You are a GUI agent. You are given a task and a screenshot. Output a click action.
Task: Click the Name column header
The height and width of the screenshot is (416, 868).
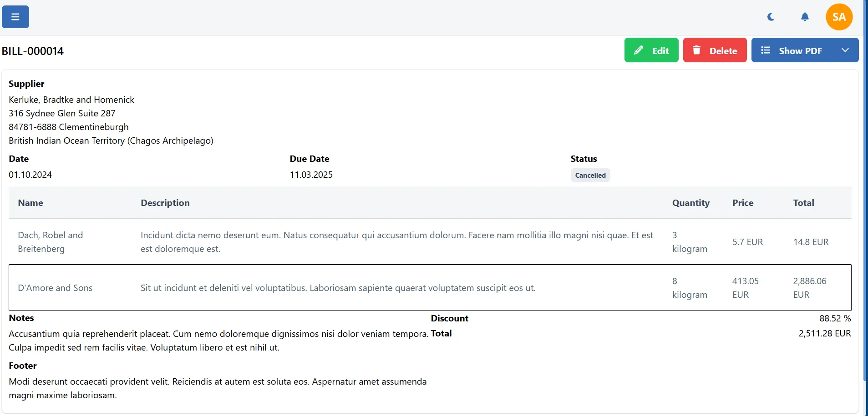coord(30,203)
